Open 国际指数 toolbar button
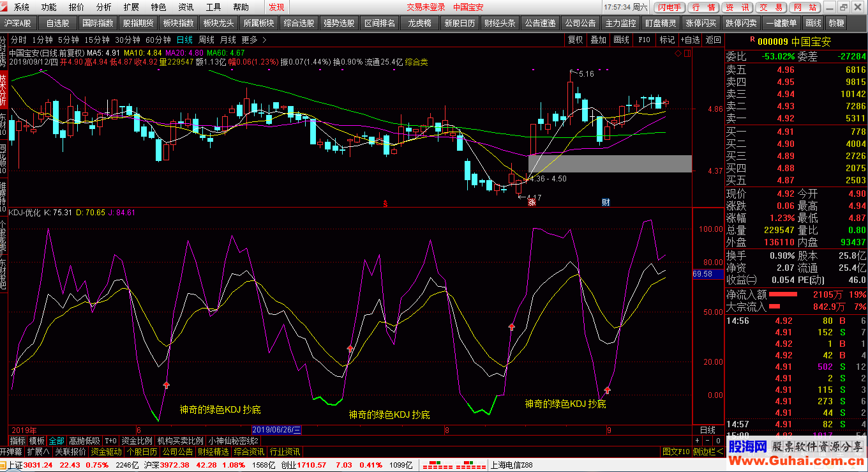Viewport: 868px width, 472px height. click(x=98, y=23)
